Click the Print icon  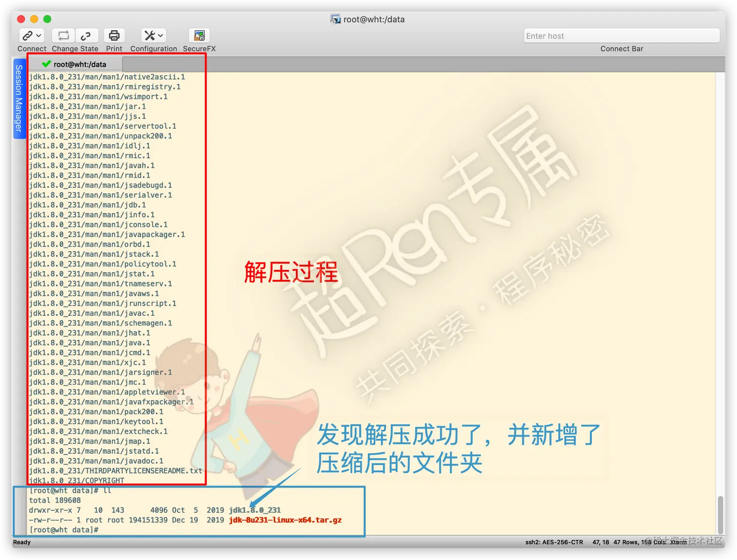[x=114, y=36]
